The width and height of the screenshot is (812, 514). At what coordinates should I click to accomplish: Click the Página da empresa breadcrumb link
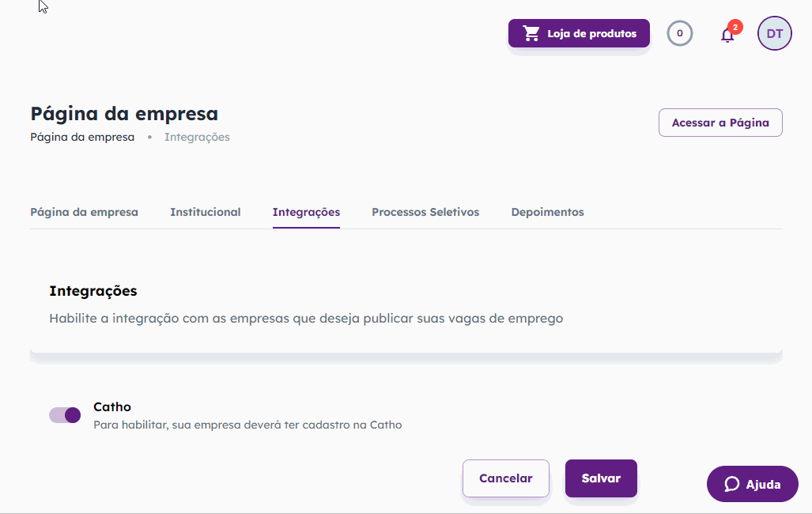82,137
